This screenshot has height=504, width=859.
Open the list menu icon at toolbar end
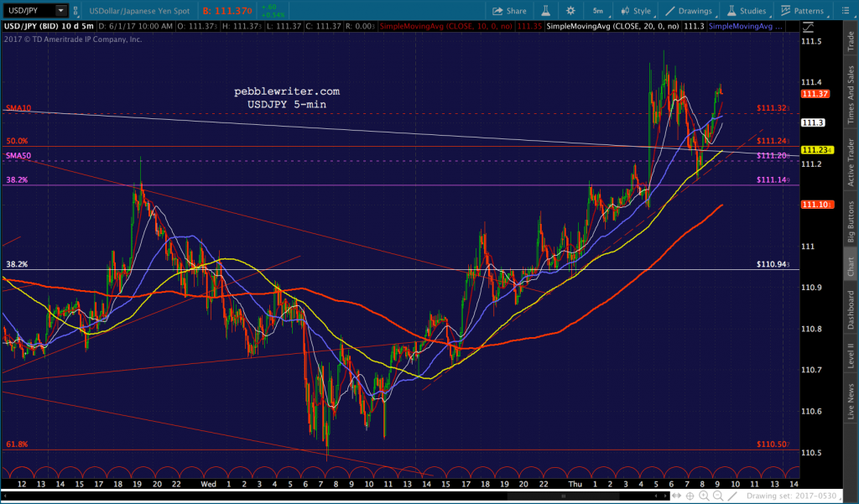click(846, 11)
